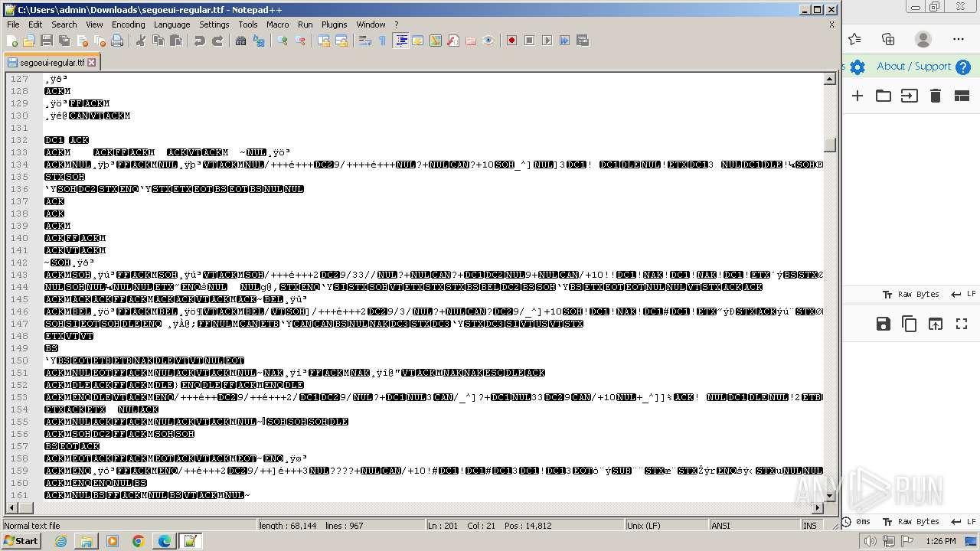Toggle Show All Characters pilcrow icon
Screen dimensions: 980x551
[x=382, y=41]
